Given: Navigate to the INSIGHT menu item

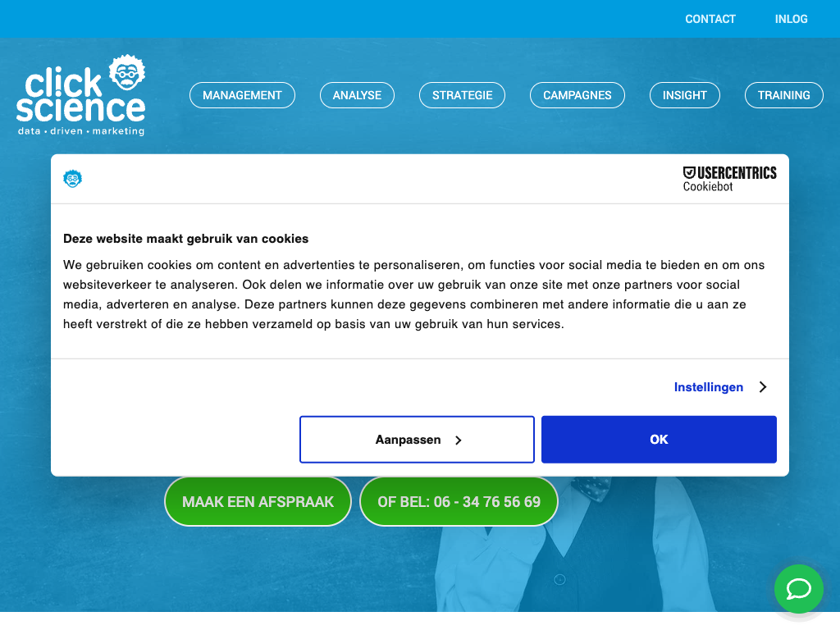Looking at the screenshot, I should (684, 95).
